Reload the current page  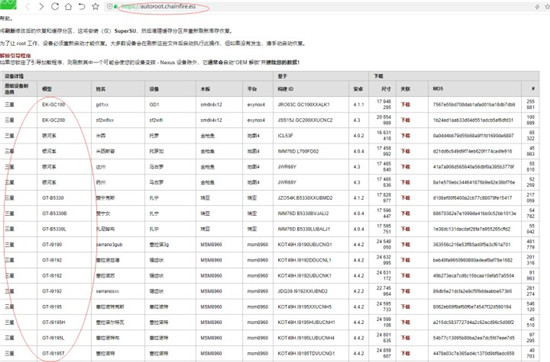pos(55,6)
